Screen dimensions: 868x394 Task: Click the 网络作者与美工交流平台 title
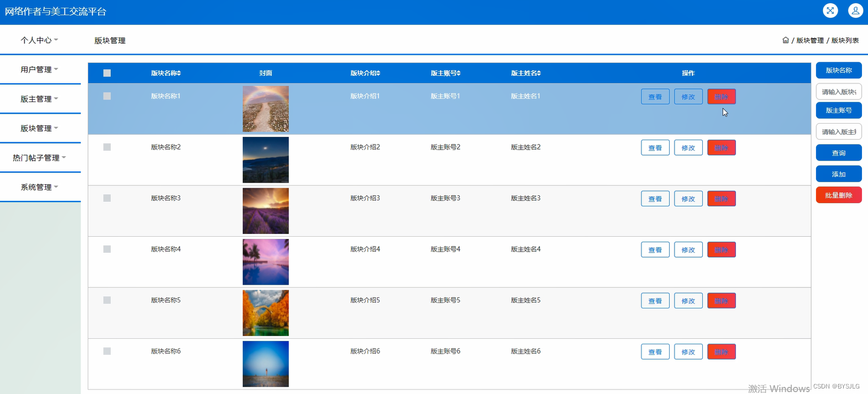tap(55, 12)
